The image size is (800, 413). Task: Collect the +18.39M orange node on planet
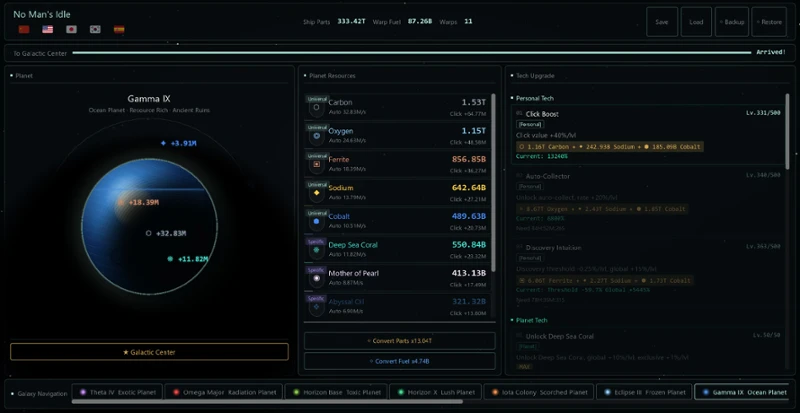point(139,203)
